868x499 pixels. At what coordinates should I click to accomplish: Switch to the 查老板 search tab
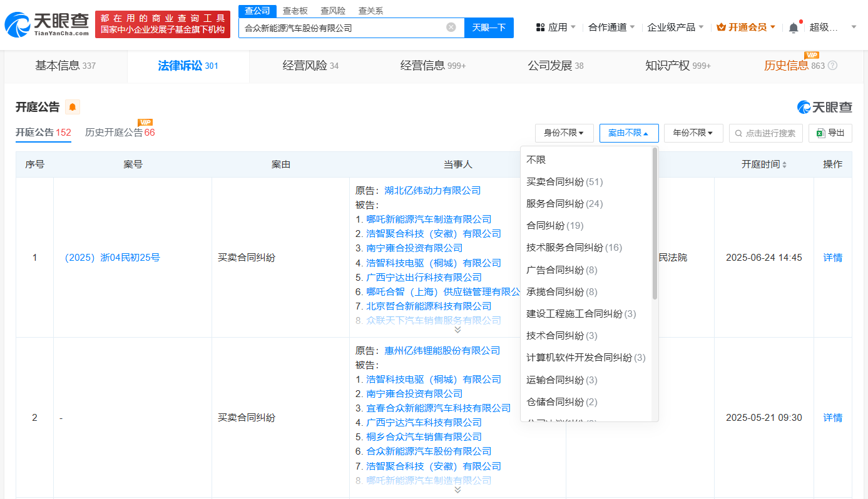[x=295, y=11]
